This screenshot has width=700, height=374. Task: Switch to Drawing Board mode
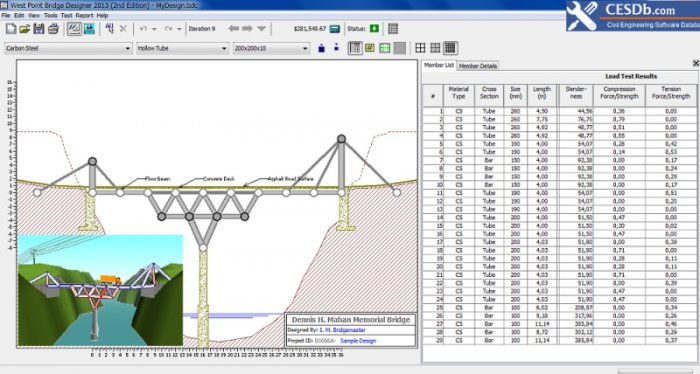[74, 29]
